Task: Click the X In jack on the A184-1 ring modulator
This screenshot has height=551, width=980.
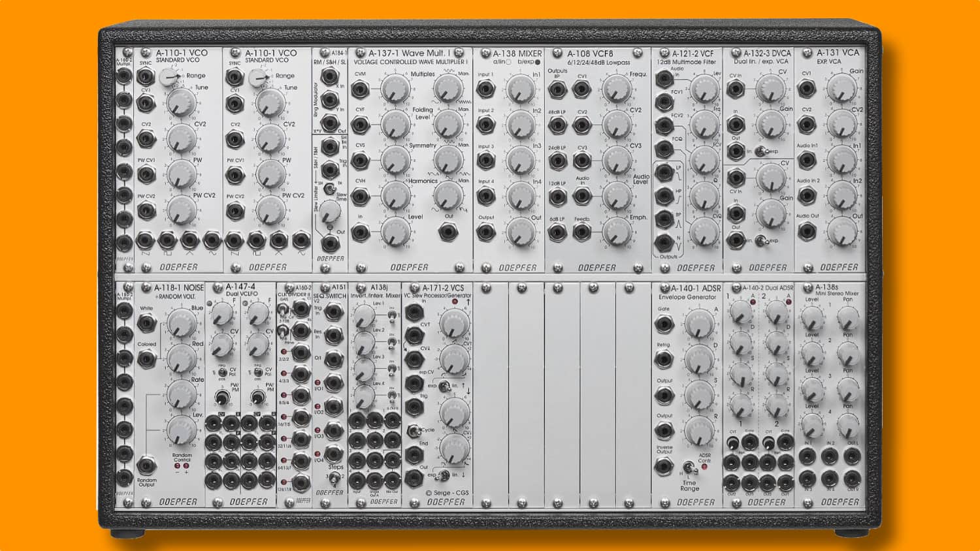Action: click(330, 77)
